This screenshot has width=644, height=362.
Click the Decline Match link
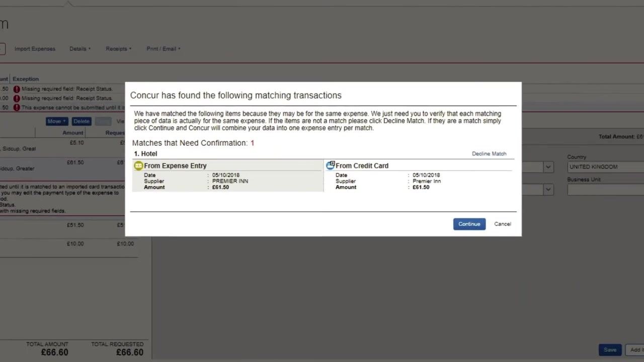(489, 154)
